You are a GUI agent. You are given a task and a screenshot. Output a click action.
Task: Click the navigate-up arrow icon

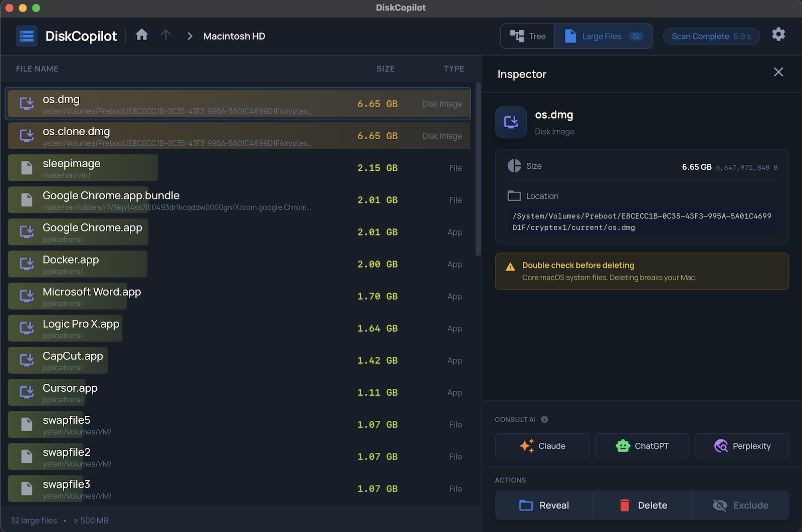pyautogui.click(x=166, y=35)
